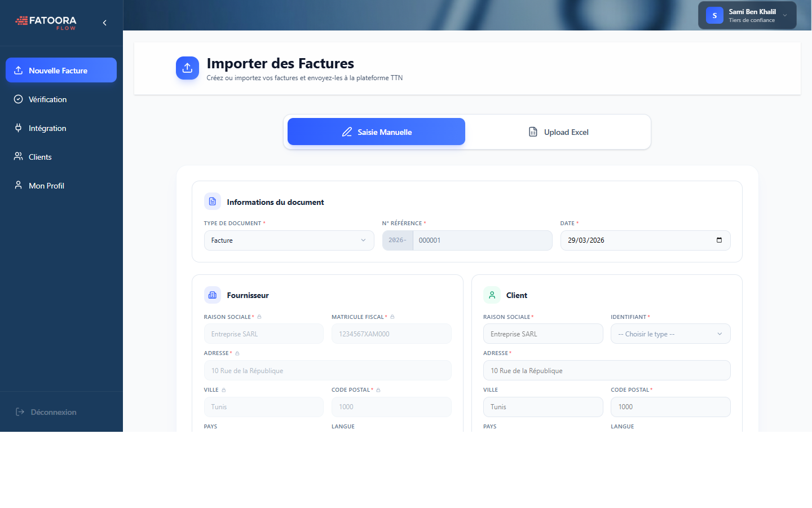Click the lock icon next to Raison Sociale
This screenshot has height=508, width=812.
coord(259,317)
